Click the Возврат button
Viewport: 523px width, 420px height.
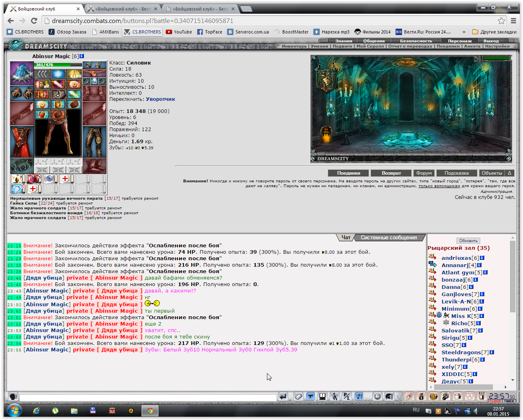(391, 173)
